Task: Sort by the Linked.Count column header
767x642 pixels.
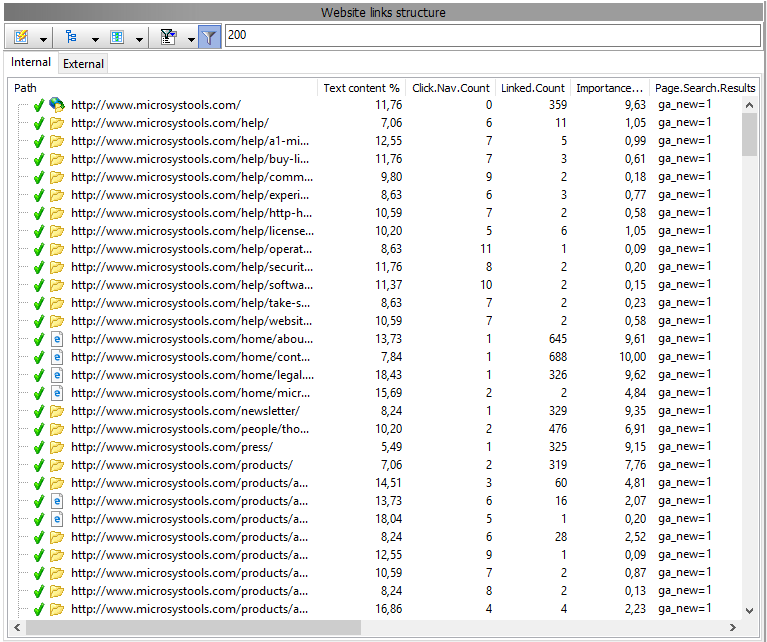Action: 533,88
